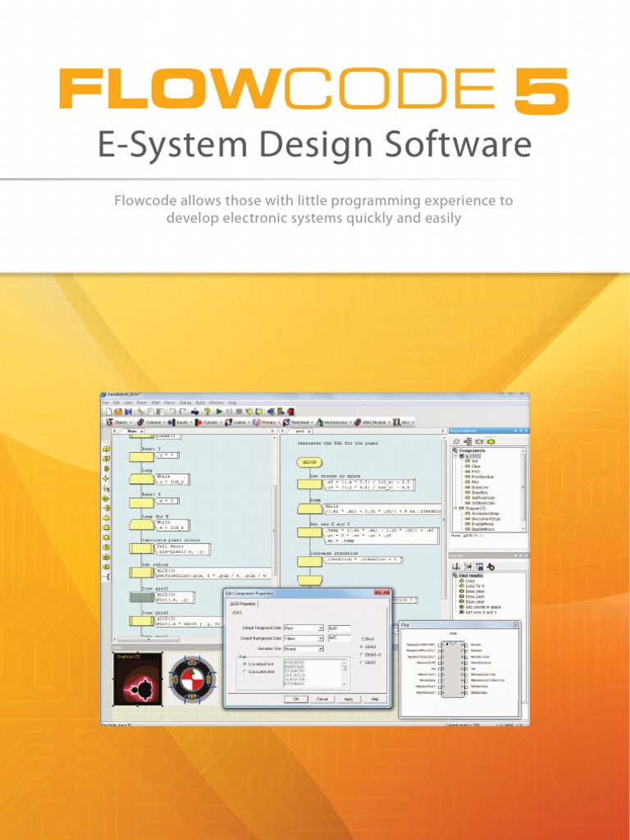630x840 pixels.
Task: Select 'Loop for X' find result
Action: click(x=475, y=586)
